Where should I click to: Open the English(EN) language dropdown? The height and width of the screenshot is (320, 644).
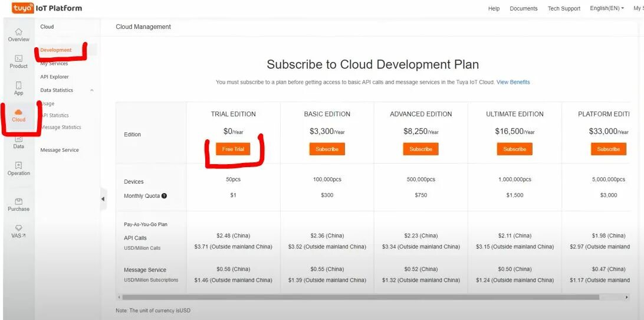point(607,8)
